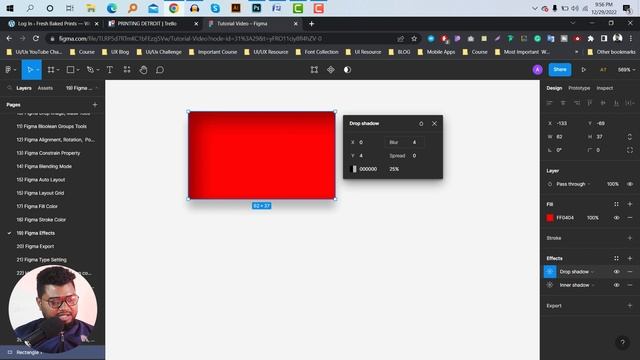Viewport: 640px width, 360px height.
Task: Click the Use as mask icon
Action: coord(347,70)
